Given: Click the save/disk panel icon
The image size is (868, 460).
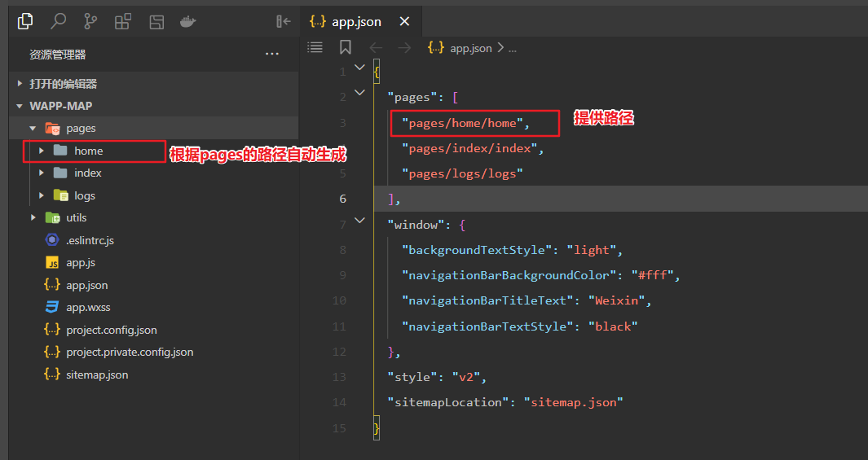Looking at the screenshot, I should tap(156, 22).
